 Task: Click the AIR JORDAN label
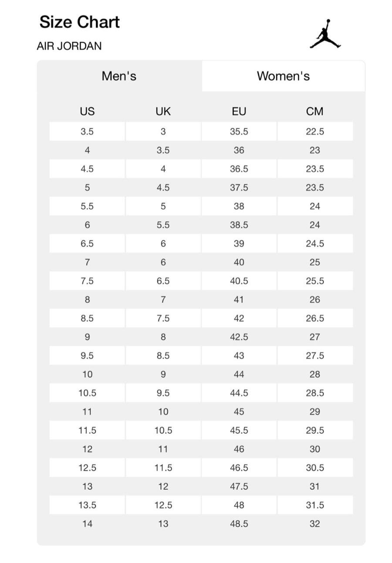pyautogui.click(x=69, y=46)
